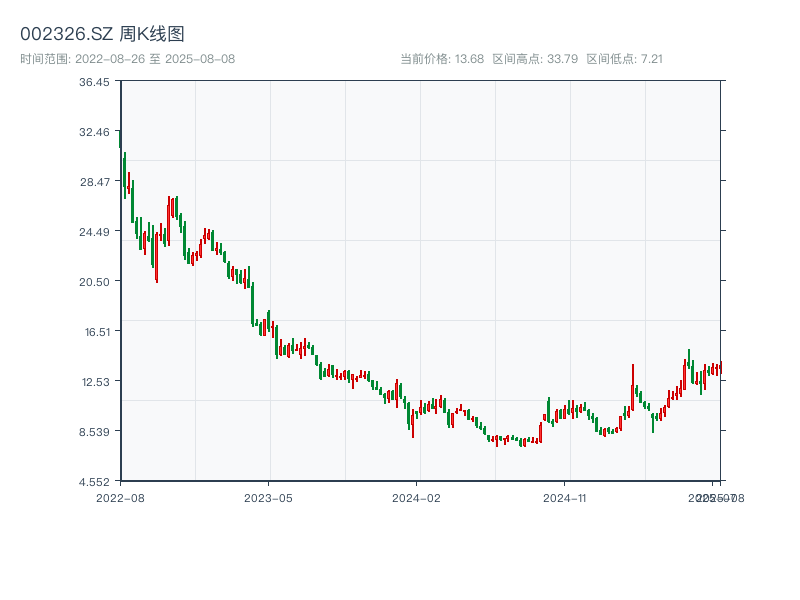Click the 区间高点 33.79 label

pos(535,59)
